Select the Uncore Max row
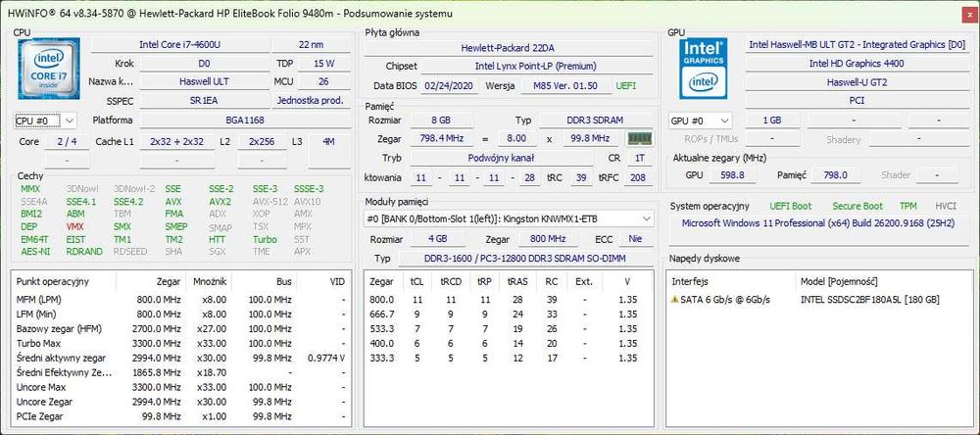The width and height of the screenshot is (980, 435). [x=180, y=388]
